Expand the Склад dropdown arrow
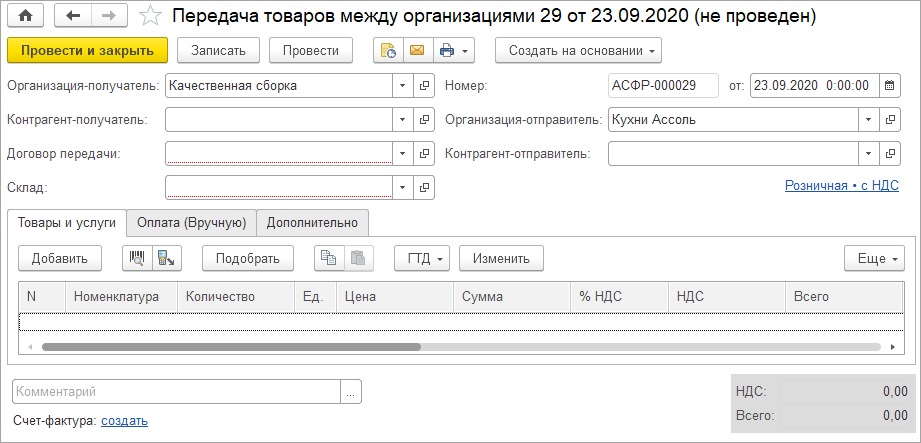Viewport: 921px width, 443px height. coord(402,187)
